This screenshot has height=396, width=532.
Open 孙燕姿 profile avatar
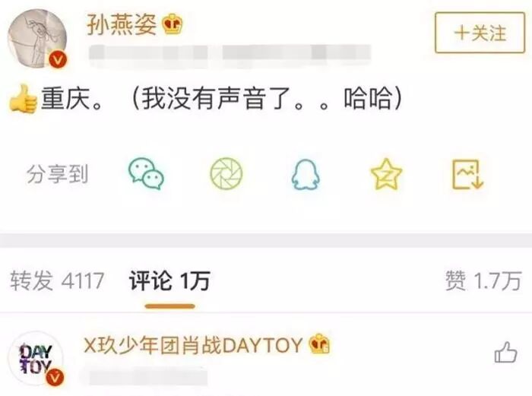tap(38, 38)
